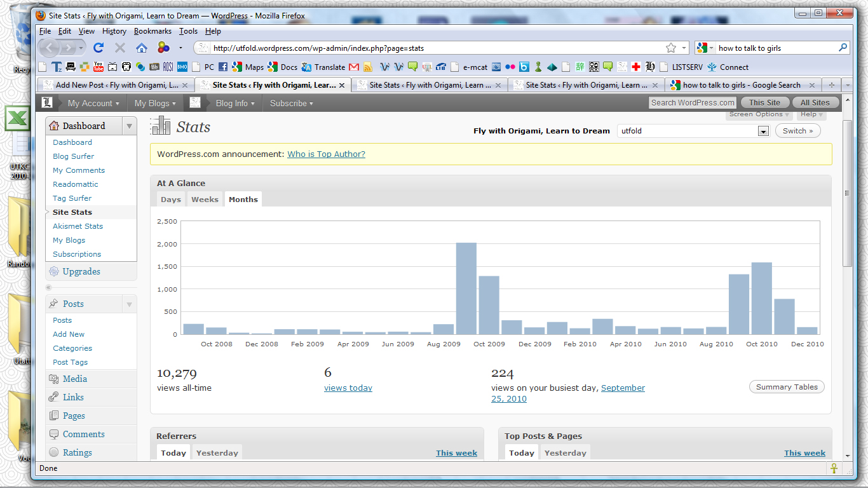Expand the Screen Options panel
Screen dimensions: 868x488
[759, 114]
